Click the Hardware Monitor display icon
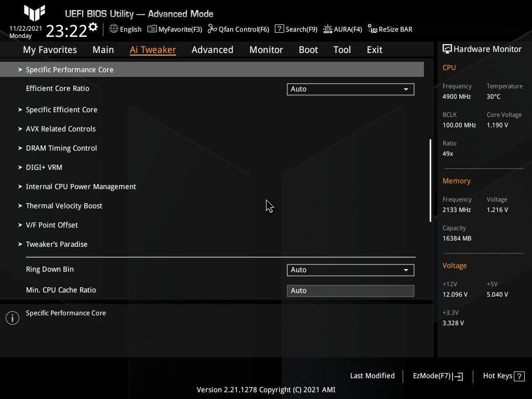 point(447,49)
